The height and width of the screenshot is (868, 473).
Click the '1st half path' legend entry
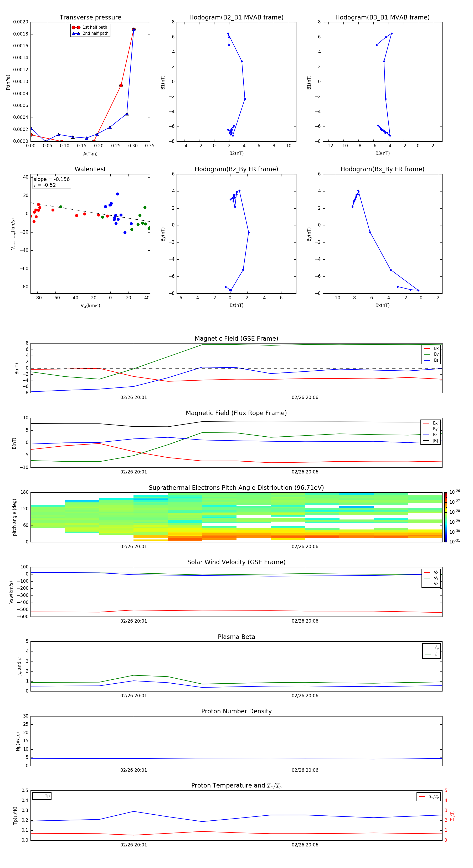pos(90,27)
